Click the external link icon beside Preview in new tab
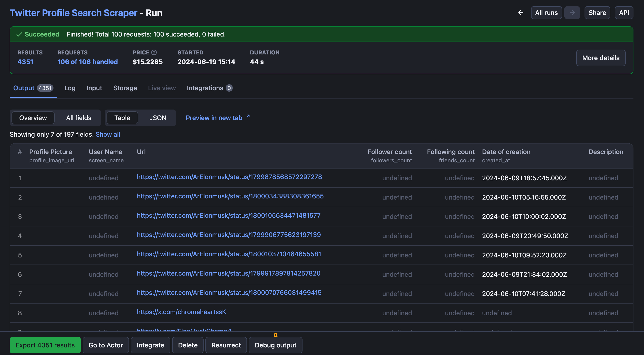The image size is (644, 355). [x=248, y=116]
